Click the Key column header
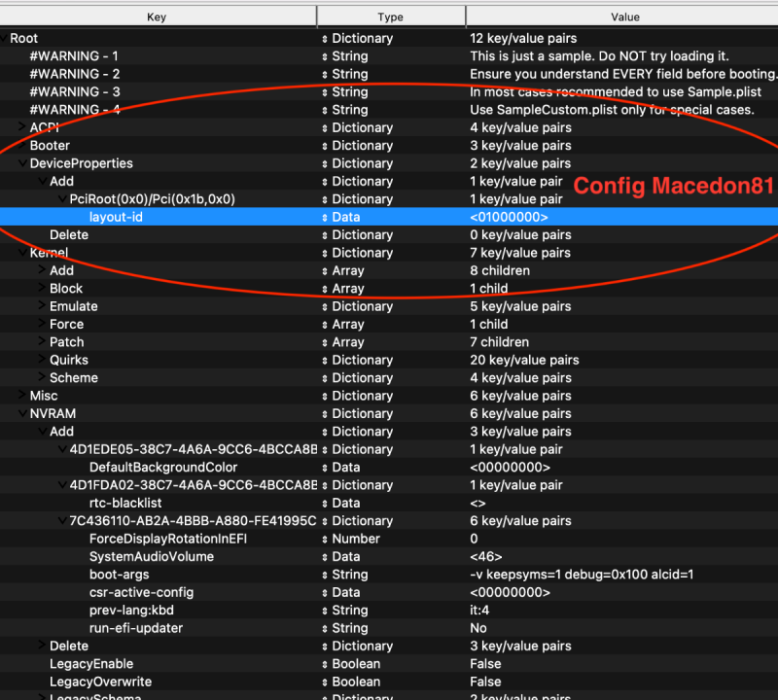778x700 pixels. (x=156, y=17)
